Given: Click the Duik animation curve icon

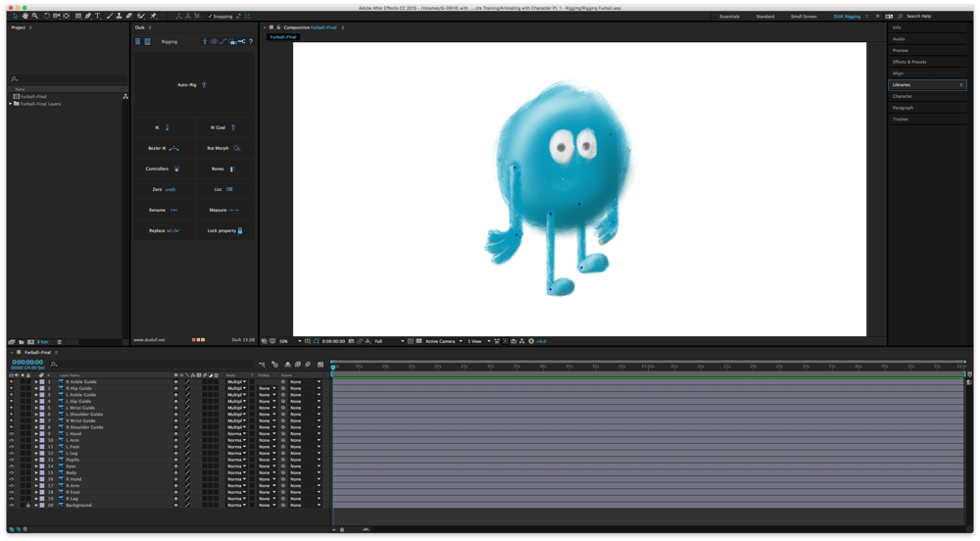Looking at the screenshot, I should (x=223, y=41).
